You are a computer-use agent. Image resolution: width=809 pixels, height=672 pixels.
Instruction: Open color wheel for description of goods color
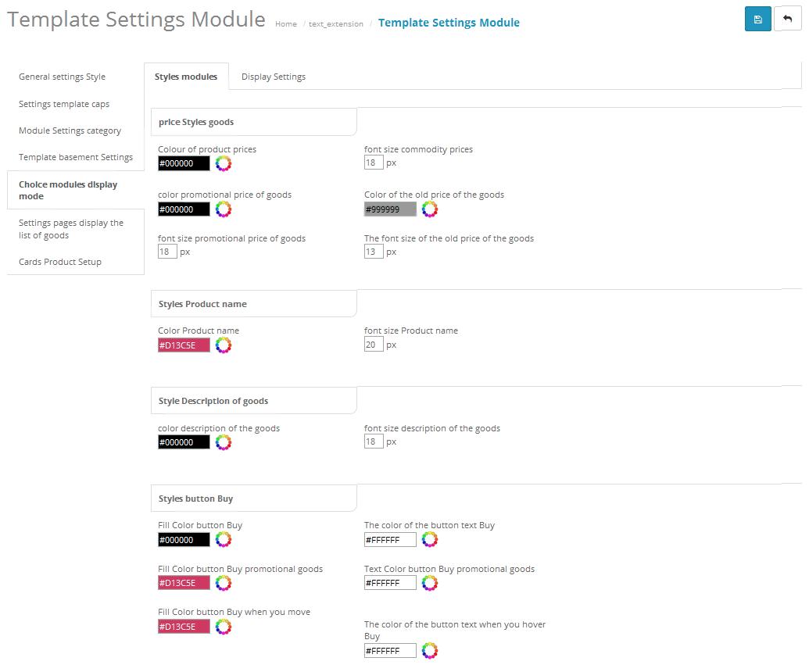(224, 442)
